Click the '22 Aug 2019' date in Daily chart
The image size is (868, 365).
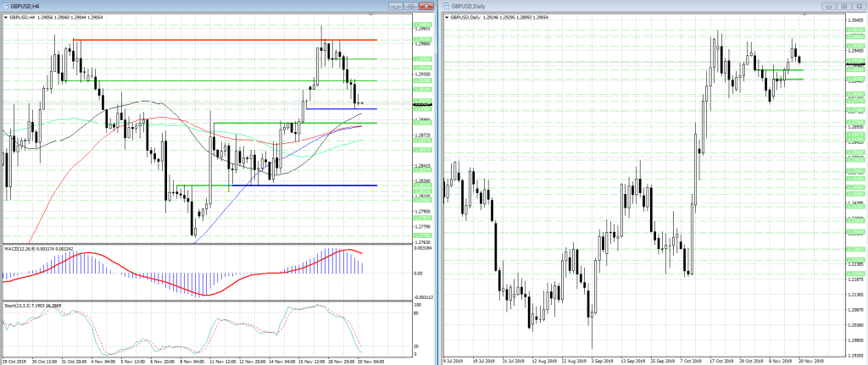[575, 361]
